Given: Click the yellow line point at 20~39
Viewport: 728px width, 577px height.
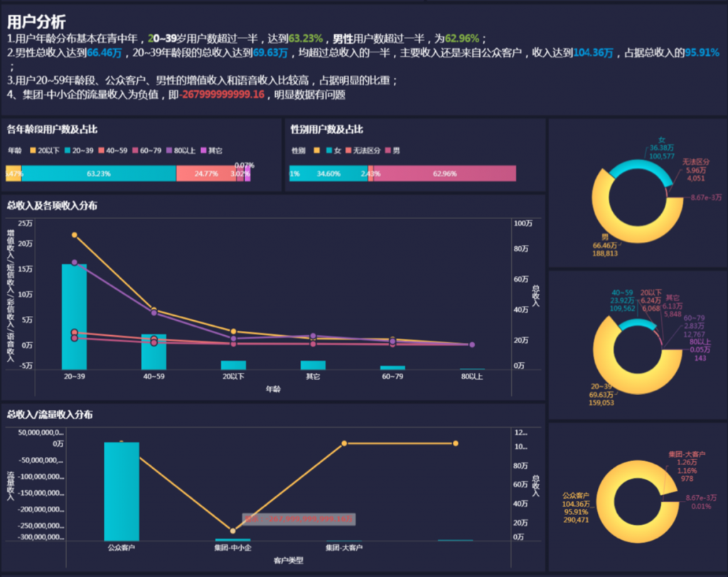Looking at the screenshot, I should (x=74, y=235).
